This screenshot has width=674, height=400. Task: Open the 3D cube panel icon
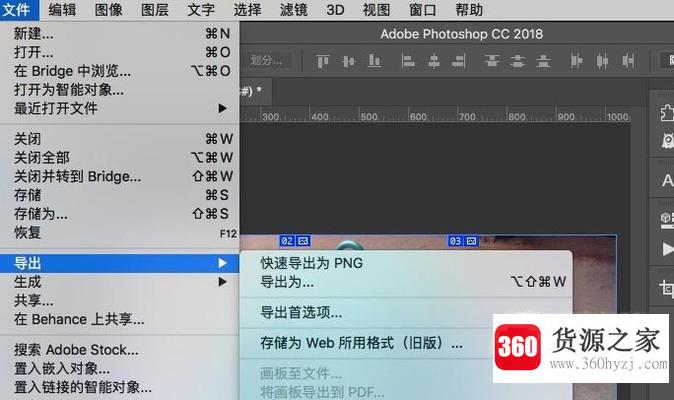click(667, 218)
